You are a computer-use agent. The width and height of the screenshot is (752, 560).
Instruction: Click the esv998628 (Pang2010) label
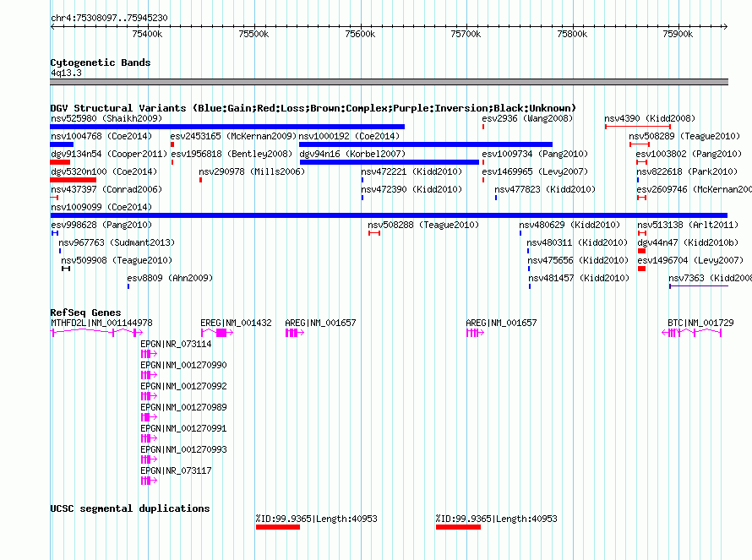[101, 225]
